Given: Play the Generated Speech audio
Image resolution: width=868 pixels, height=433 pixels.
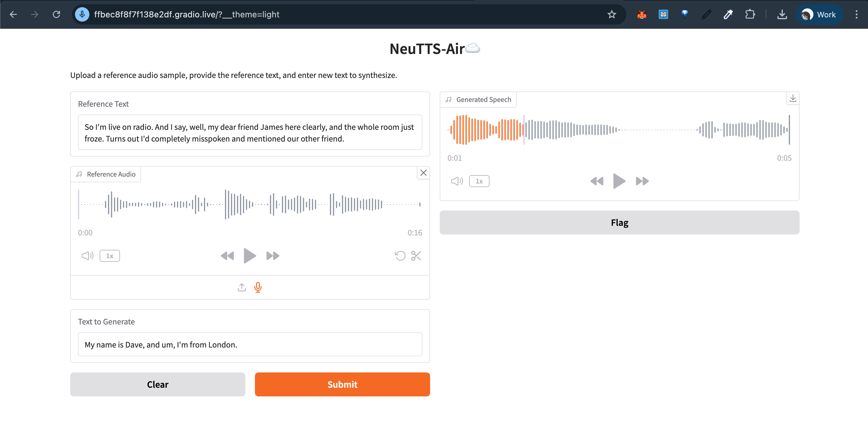Looking at the screenshot, I should pyautogui.click(x=619, y=181).
